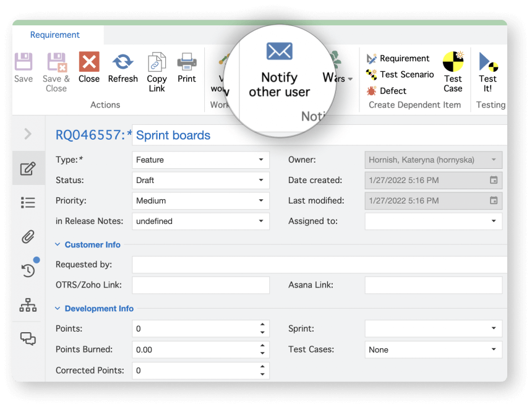
Task: Click the Notify other user envelope icon
Action: tap(279, 51)
